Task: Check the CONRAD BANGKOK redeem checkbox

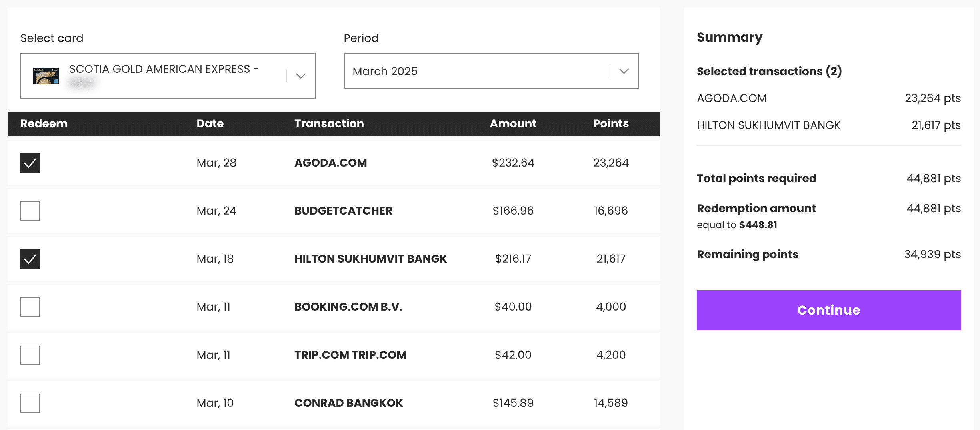Action: pyautogui.click(x=30, y=403)
